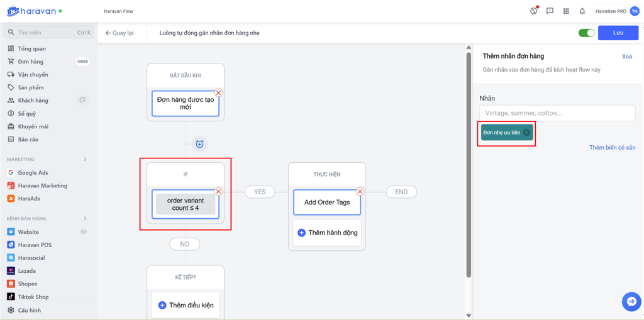Screen dimensions: 644x320
Task: Click 'Thêm biến có sẵn' link
Action: click(x=611, y=148)
